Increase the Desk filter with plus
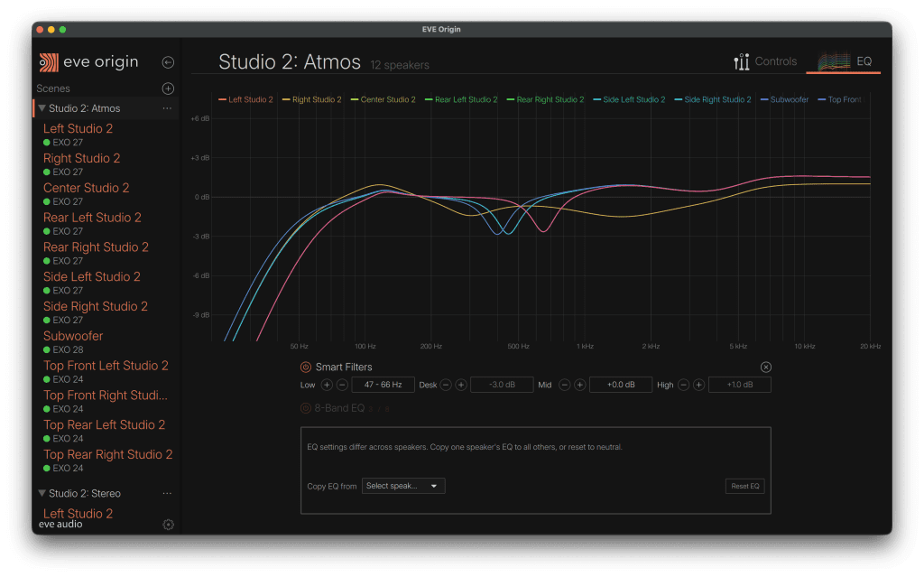The width and height of the screenshot is (924, 577). [x=461, y=385]
